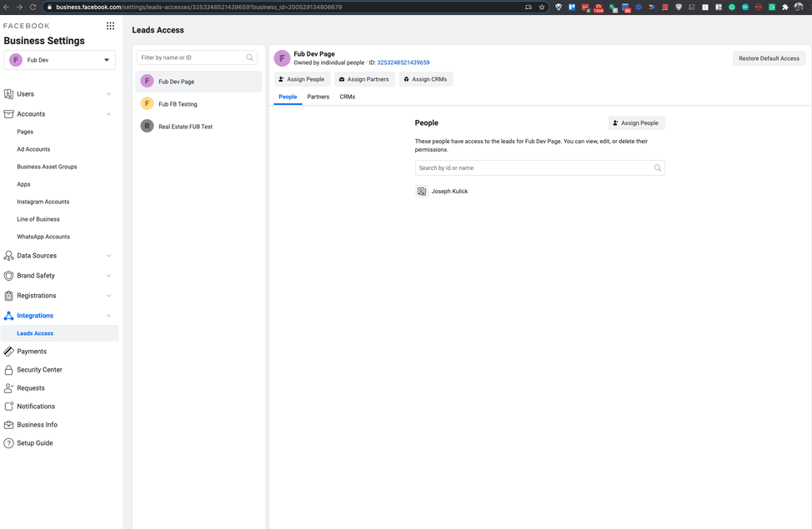Click the Setup Guide question mark icon
Image resolution: width=812 pixels, height=529 pixels.
[8, 443]
